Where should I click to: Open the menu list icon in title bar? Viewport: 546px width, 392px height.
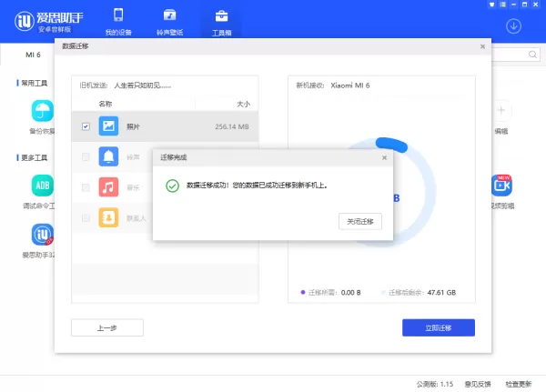point(503,5)
